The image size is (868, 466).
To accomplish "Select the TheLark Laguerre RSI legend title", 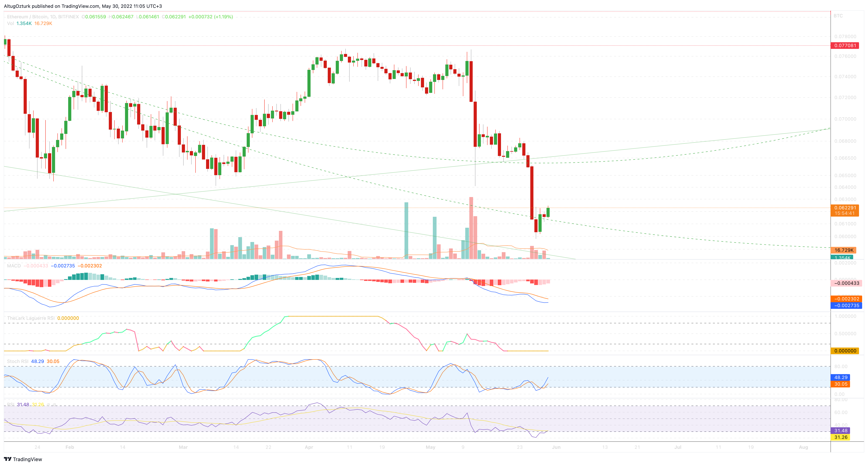I will (x=31, y=318).
